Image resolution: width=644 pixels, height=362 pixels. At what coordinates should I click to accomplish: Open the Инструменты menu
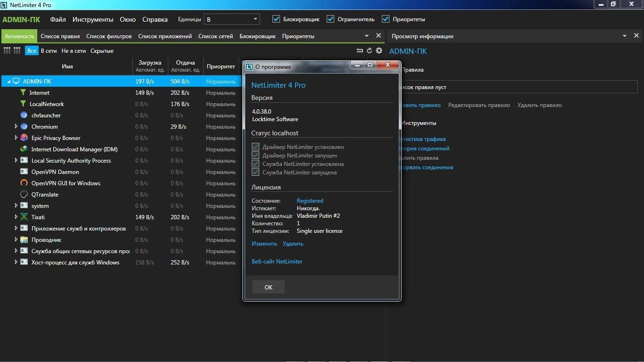tap(93, 19)
